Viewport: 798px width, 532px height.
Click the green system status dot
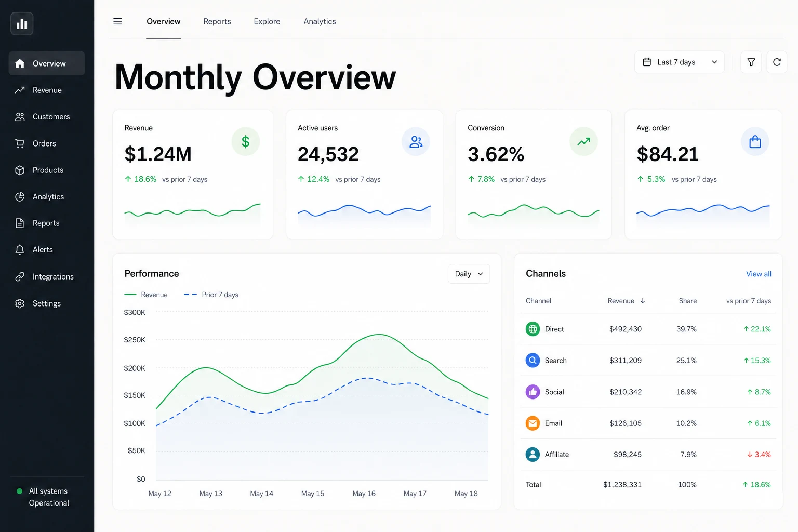(x=20, y=491)
